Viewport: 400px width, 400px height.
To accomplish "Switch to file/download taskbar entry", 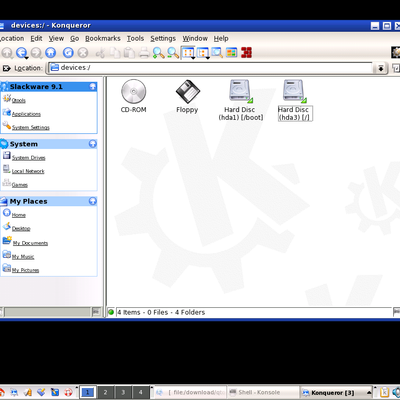I will point(191,393).
